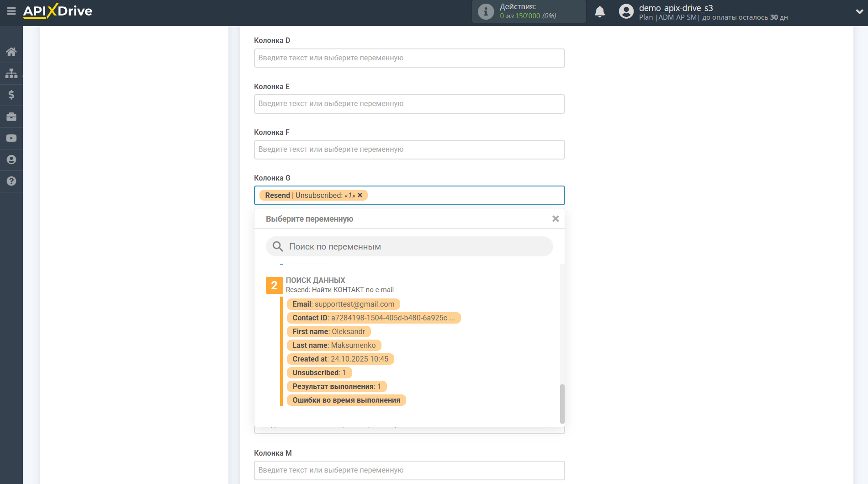Remove the Resend Unsubscribed chip
The image size is (868, 484).
[x=360, y=195]
